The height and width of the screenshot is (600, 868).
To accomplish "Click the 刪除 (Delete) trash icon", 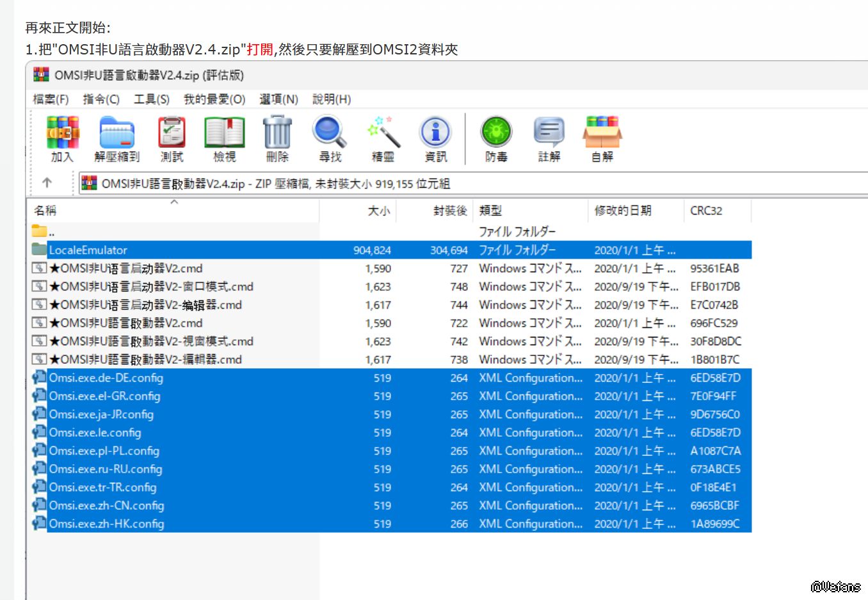I will (x=277, y=133).
